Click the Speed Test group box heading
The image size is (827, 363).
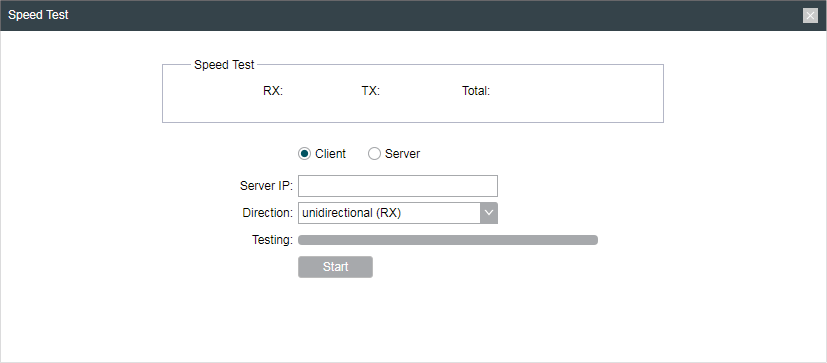click(x=224, y=65)
